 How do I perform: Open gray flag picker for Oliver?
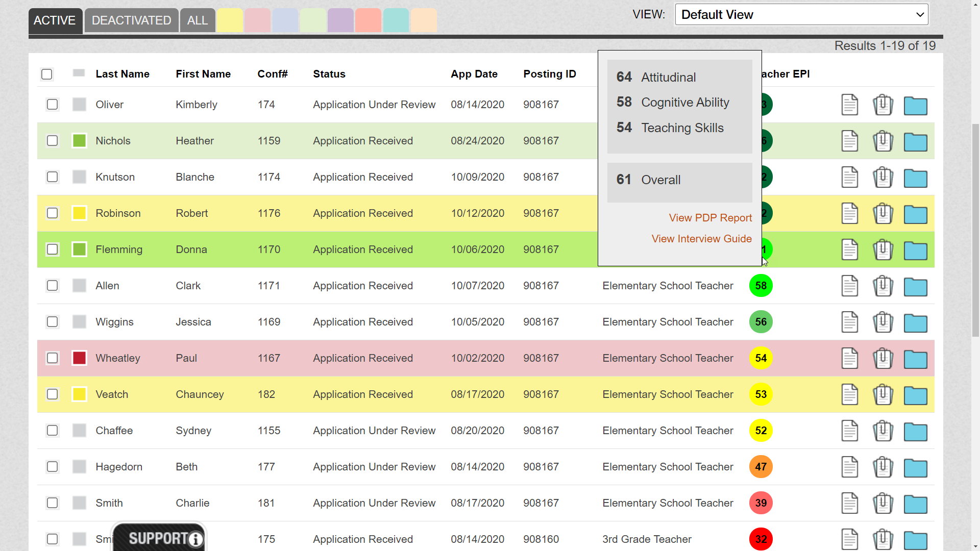pos(79,105)
